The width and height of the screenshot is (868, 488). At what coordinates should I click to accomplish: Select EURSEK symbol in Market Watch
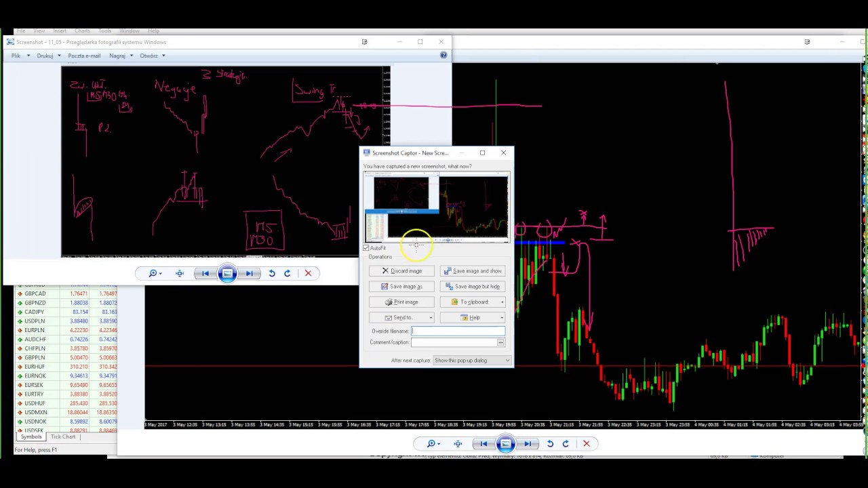(x=66, y=386)
